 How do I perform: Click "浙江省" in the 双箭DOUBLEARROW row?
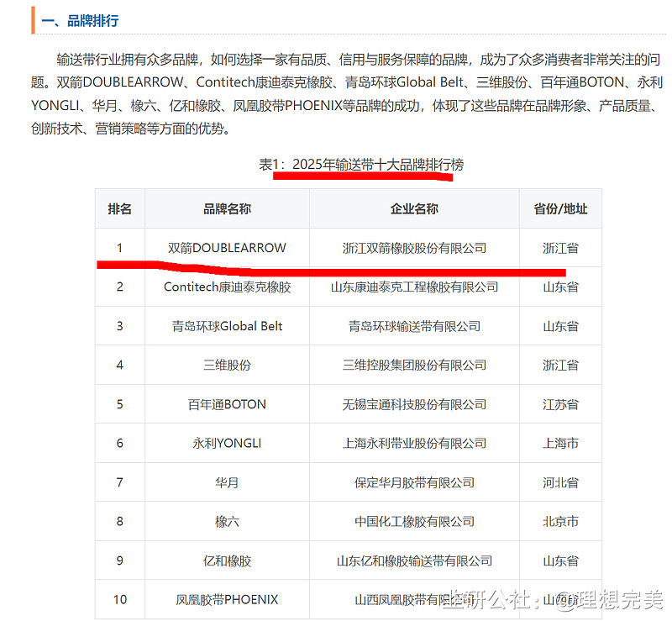(560, 248)
